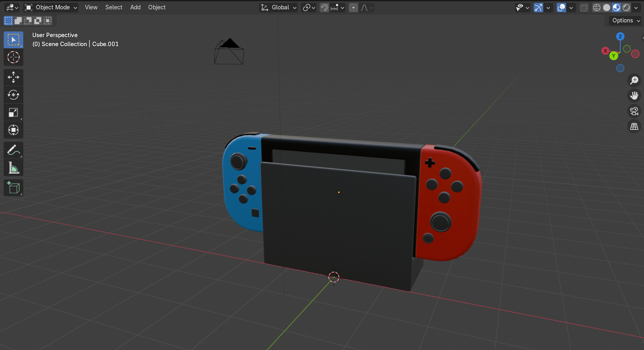Switch to Wireframe viewport shading
644x350 pixels.
597,7
